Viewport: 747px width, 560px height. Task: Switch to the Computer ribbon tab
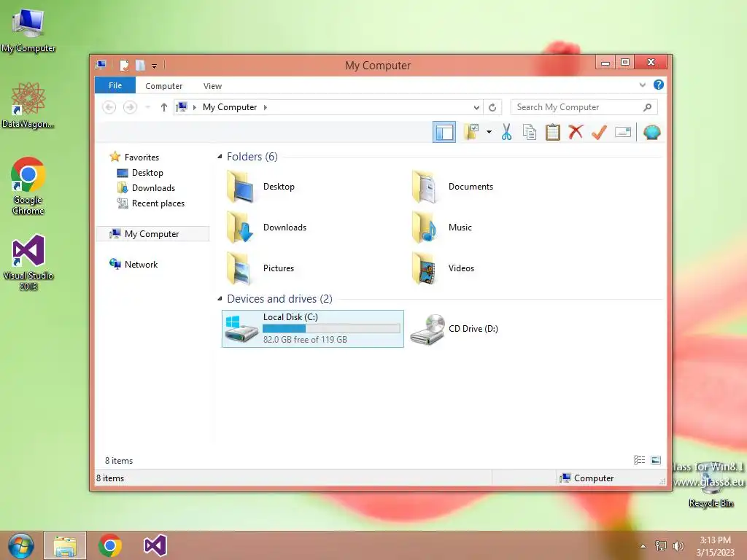point(164,86)
